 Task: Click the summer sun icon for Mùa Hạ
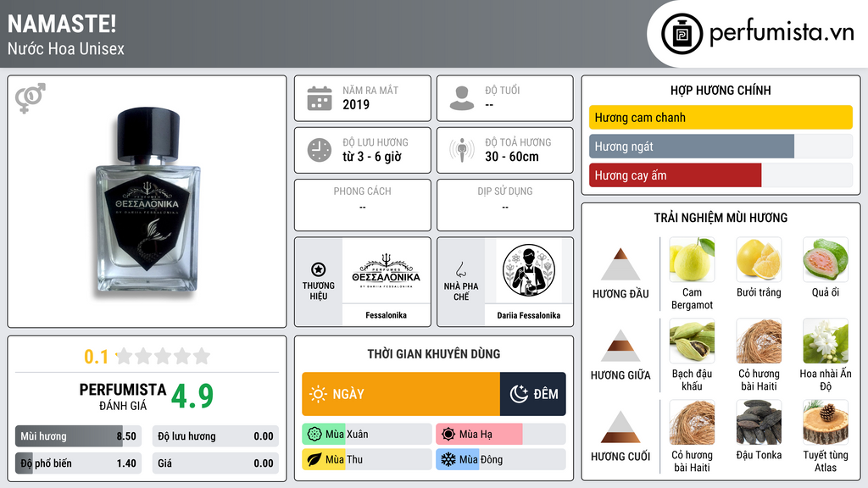448,435
